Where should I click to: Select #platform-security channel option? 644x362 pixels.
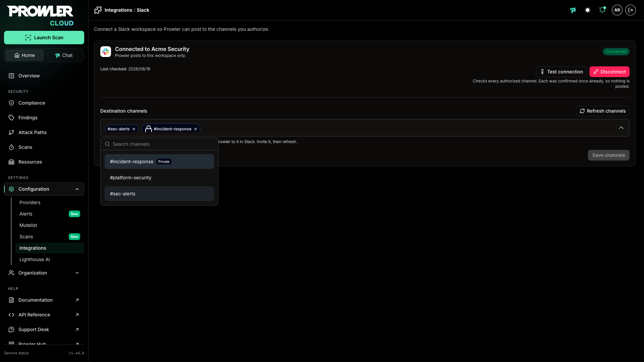pyautogui.click(x=159, y=178)
